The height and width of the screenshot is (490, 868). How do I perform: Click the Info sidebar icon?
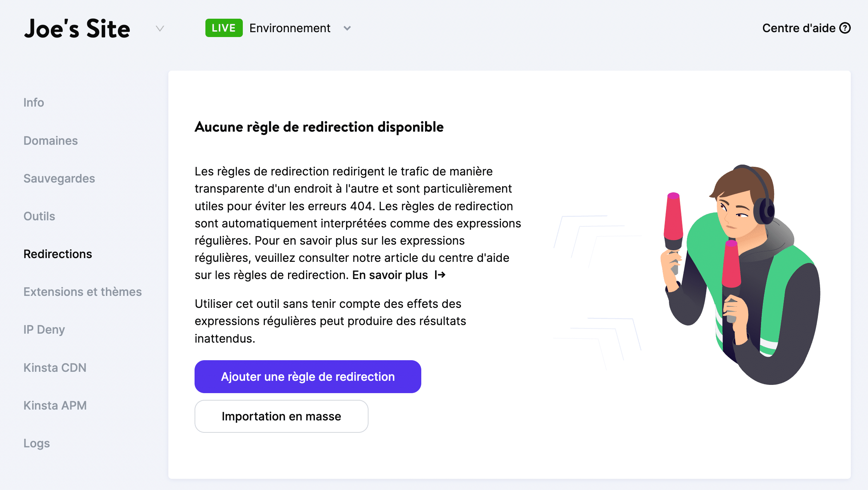tap(33, 102)
